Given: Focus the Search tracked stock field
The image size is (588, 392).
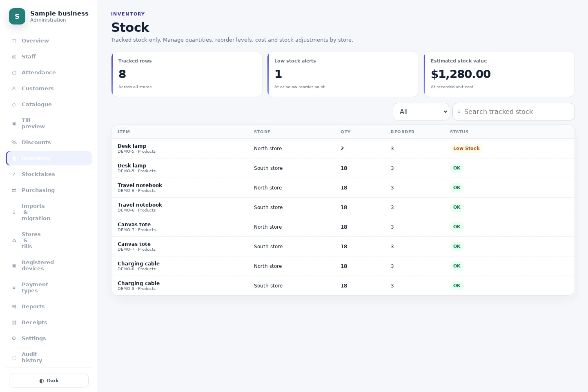Looking at the screenshot, I should click(x=514, y=112).
